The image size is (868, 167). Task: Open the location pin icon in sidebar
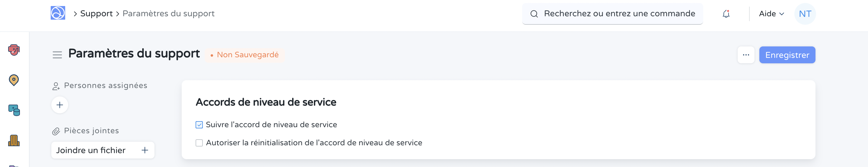tap(14, 80)
